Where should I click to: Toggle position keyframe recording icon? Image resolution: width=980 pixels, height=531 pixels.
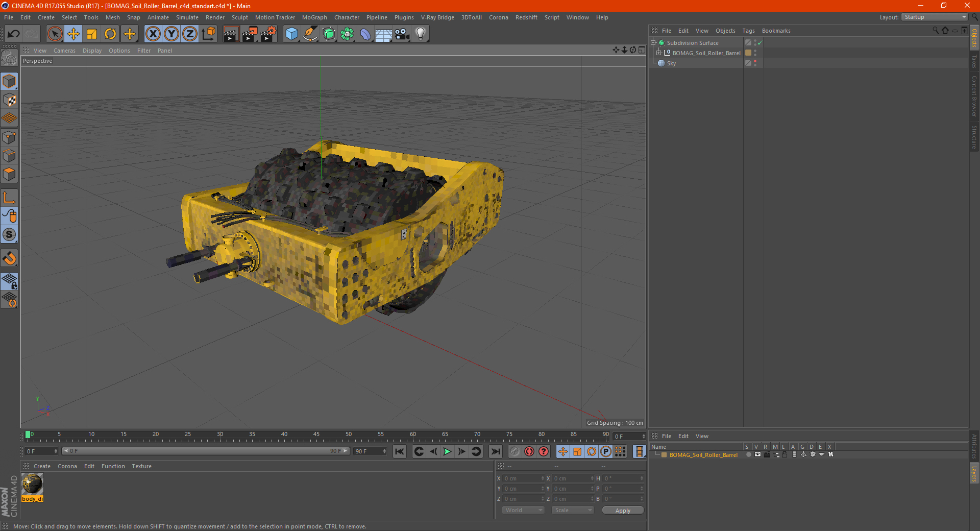tap(562, 451)
